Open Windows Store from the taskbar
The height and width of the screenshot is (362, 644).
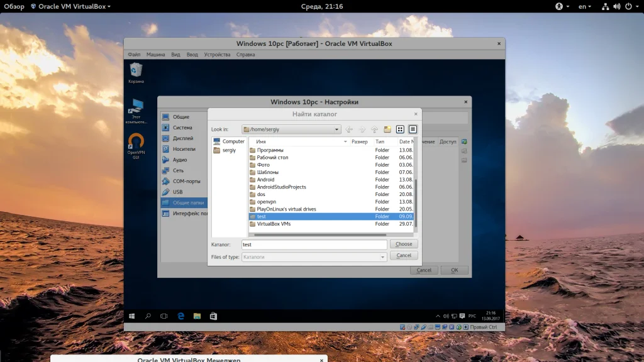pos(213,315)
